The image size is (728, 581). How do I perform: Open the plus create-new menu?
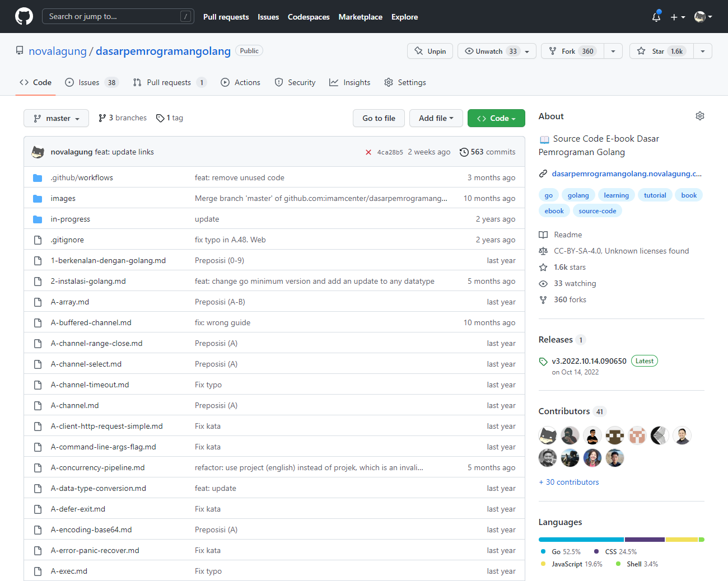tap(678, 17)
